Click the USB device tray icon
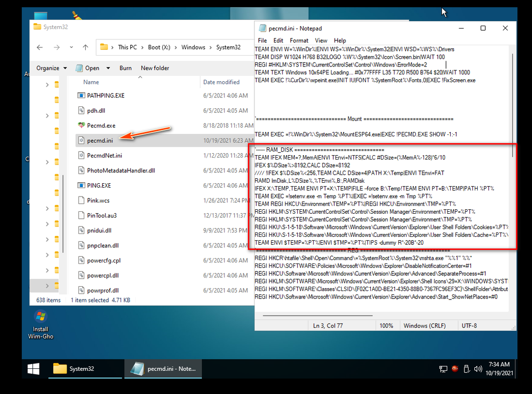 point(466,369)
